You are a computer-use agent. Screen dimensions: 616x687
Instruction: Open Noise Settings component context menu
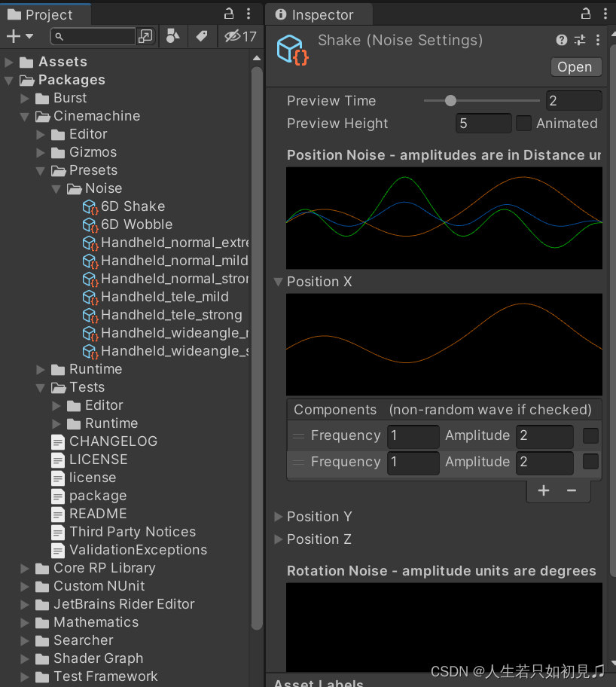[598, 41]
